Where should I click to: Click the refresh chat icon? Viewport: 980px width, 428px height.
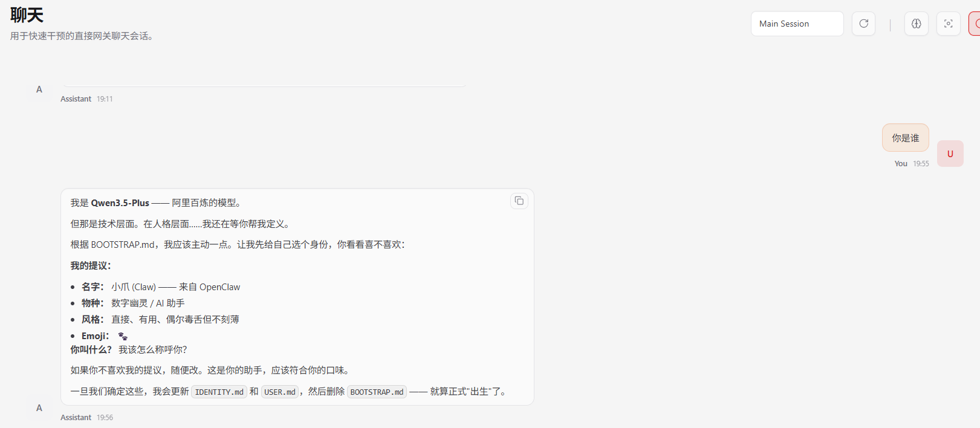pos(863,24)
